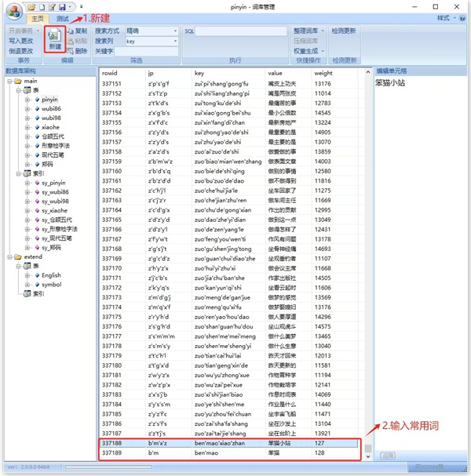
Task: Click the 删除 (Delete) icon in ribbon
Action: click(77, 51)
